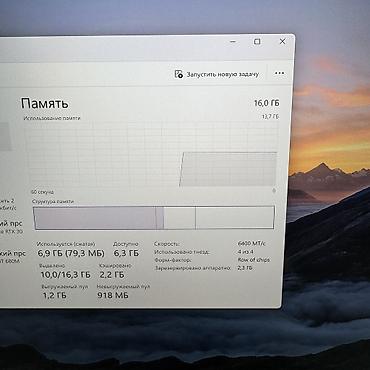This screenshot has width=370, height=370.
Task: Click the 2,3 ГБ hardware reserved value
Action: coord(245,268)
